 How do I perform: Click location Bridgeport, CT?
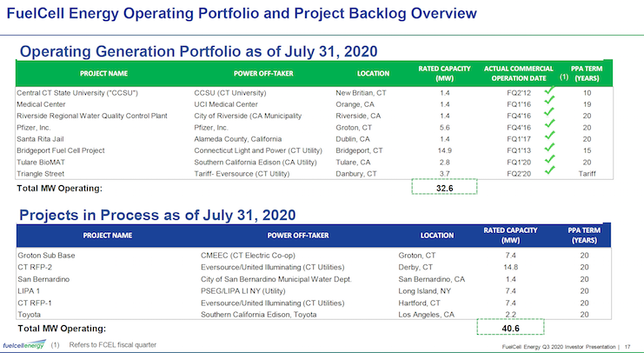359,150
